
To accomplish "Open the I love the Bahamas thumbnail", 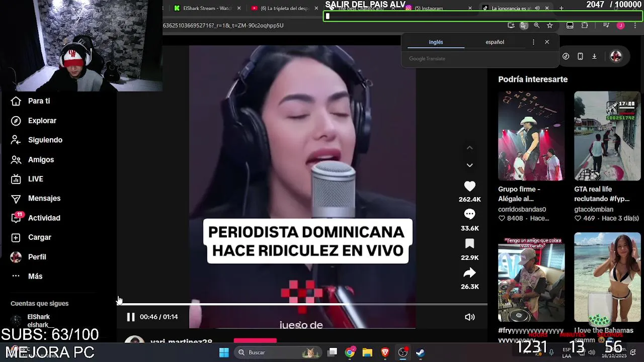I will pyautogui.click(x=607, y=277).
